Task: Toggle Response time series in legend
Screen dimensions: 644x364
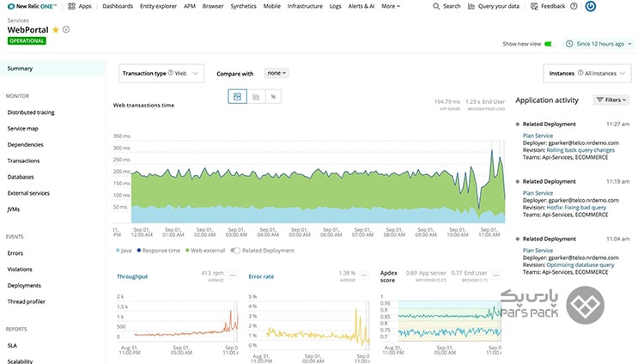Action: (x=159, y=251)
